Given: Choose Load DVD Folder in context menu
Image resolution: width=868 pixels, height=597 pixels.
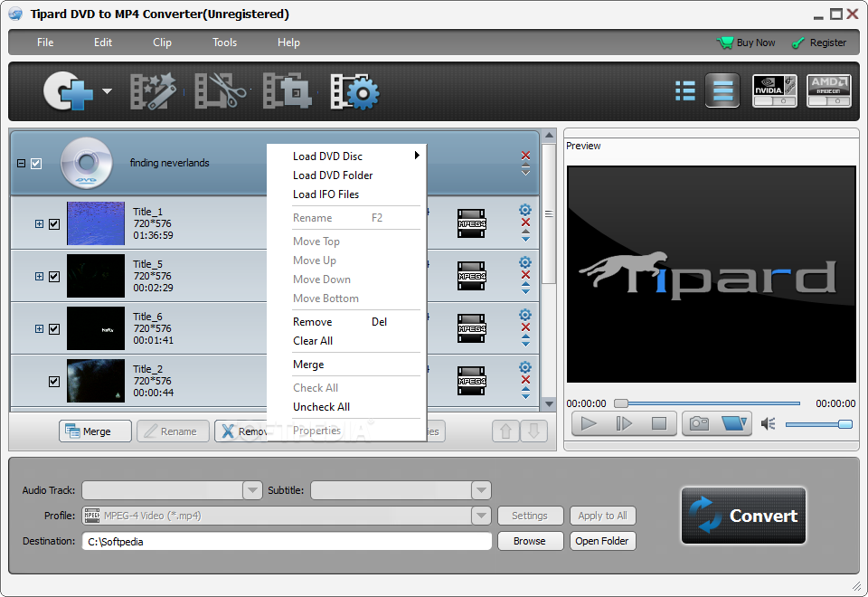Looking at the screenshot, I should click(x=346, y=175).
